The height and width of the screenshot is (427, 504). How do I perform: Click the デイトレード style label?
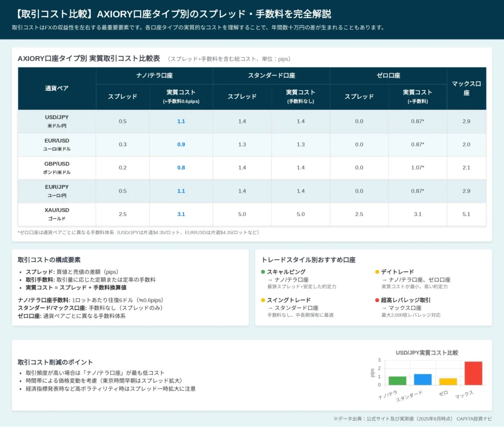pyautogui.click(x=397, y=272)
